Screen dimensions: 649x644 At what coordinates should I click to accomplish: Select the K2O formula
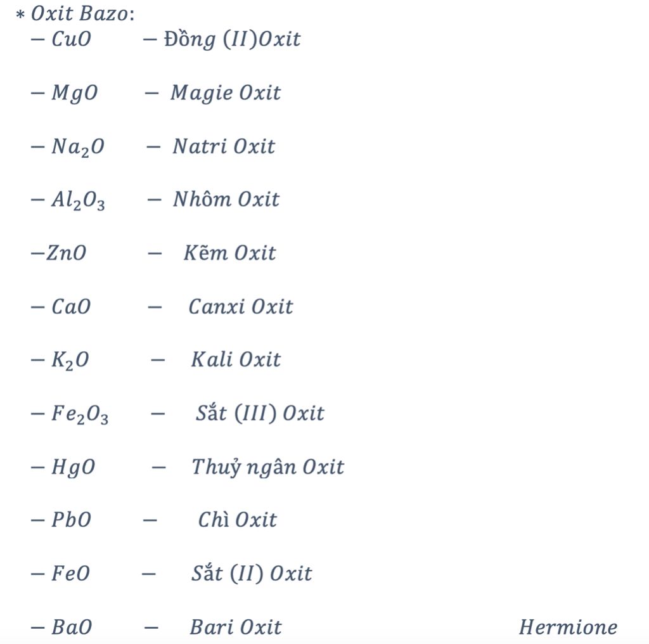coord(70,361)
